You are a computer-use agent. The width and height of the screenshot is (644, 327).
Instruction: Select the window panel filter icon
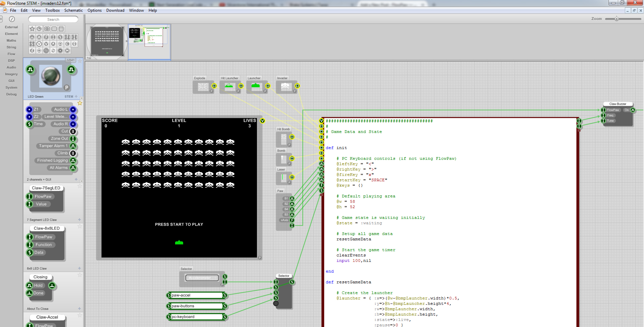61,29
